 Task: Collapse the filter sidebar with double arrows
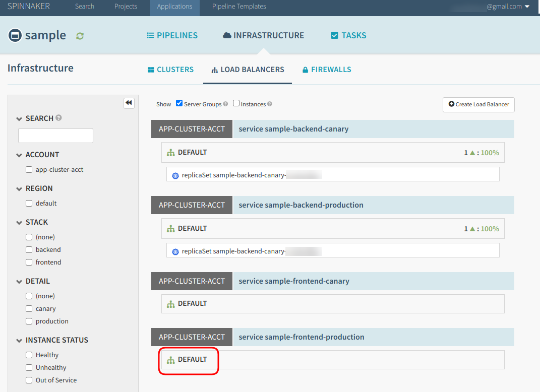tap(129, 103)
